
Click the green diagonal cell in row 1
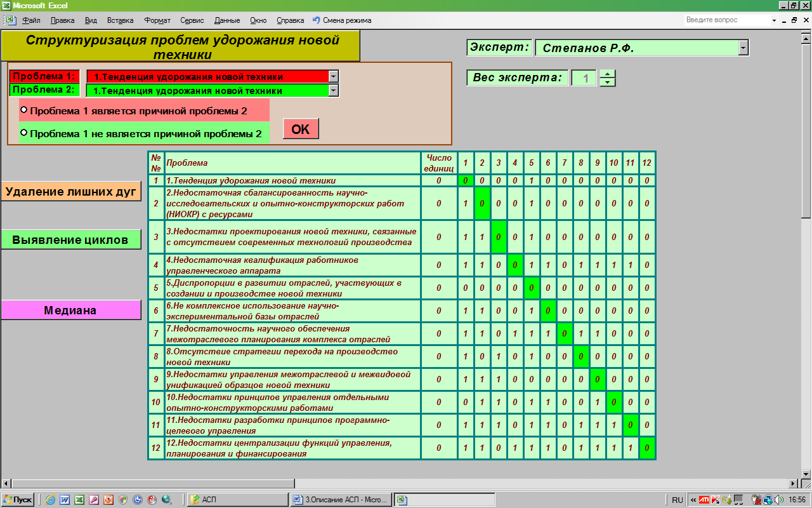(x=466, y=180)
